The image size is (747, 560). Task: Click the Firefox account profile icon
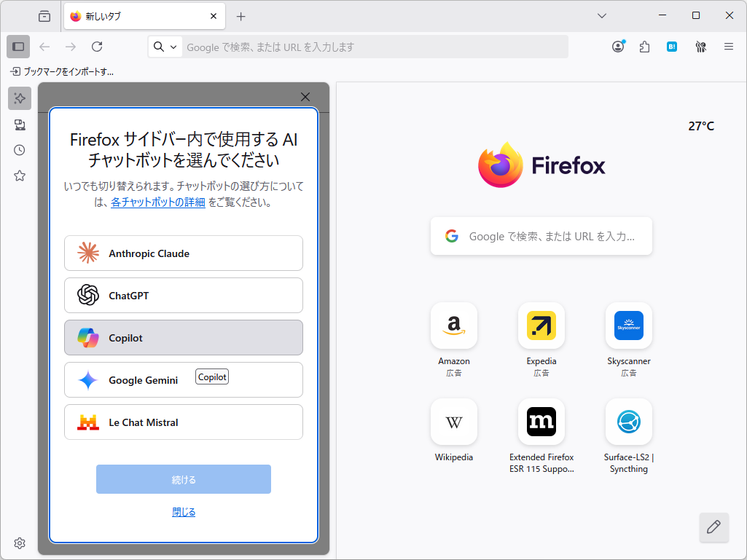click(x=618, y=47)
